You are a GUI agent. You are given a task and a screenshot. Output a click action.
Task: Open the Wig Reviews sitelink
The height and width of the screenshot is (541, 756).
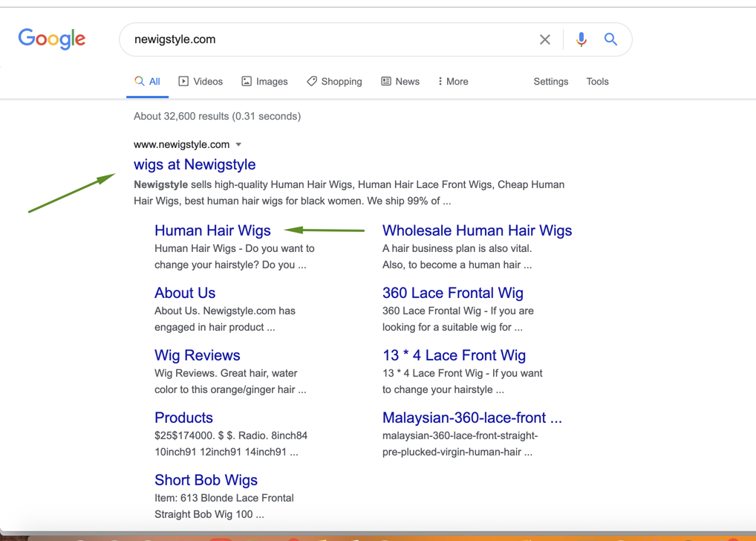(x=198, y=355)
